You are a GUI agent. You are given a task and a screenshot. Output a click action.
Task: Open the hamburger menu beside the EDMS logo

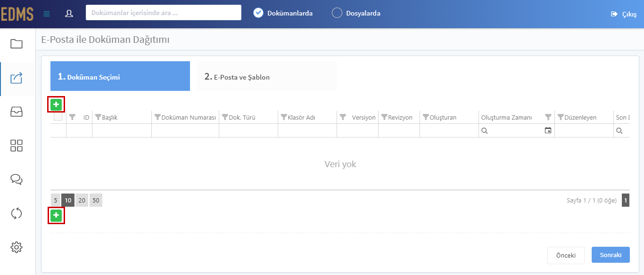click(x=46, y=14)
